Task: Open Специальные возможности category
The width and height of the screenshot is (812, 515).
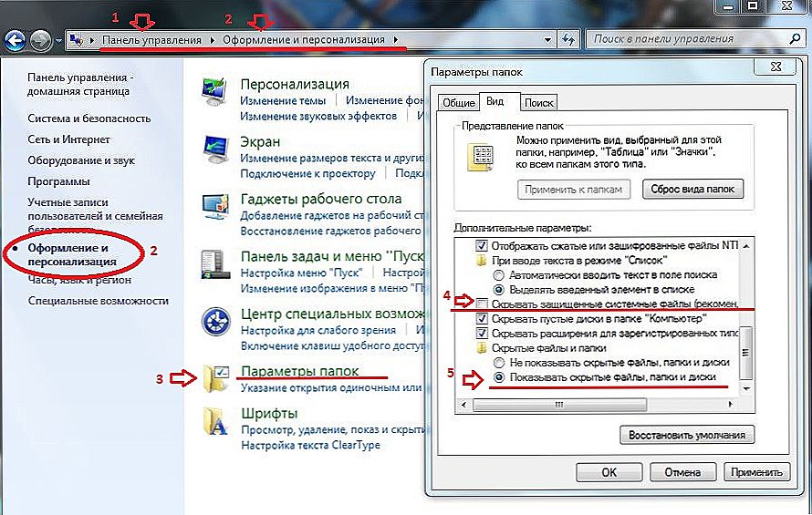Action: (98, 301)
